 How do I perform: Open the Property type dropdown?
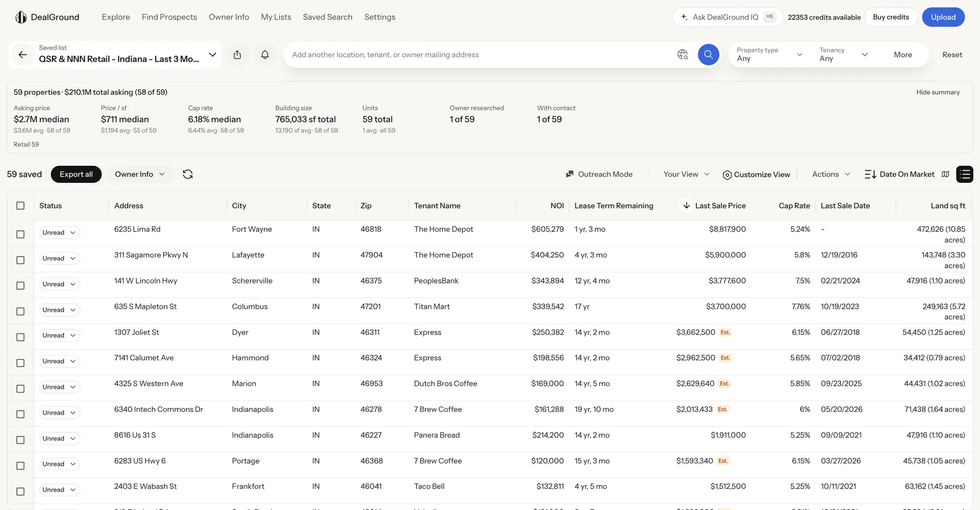769,54
